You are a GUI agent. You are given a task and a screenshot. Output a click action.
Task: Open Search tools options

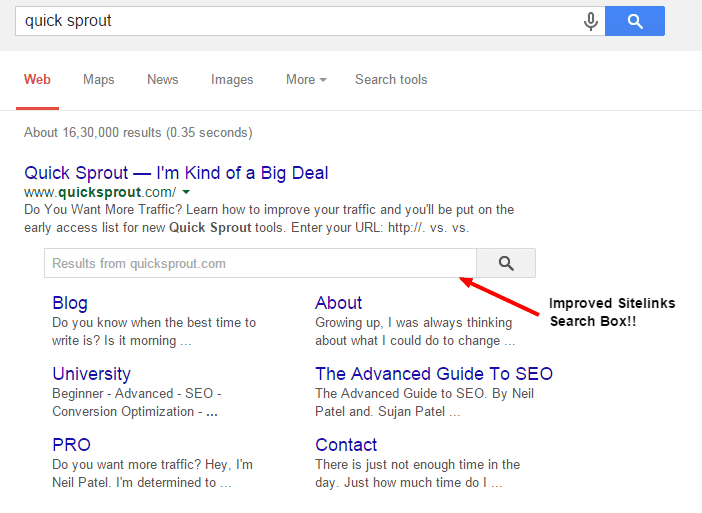(x=391, y=80)
